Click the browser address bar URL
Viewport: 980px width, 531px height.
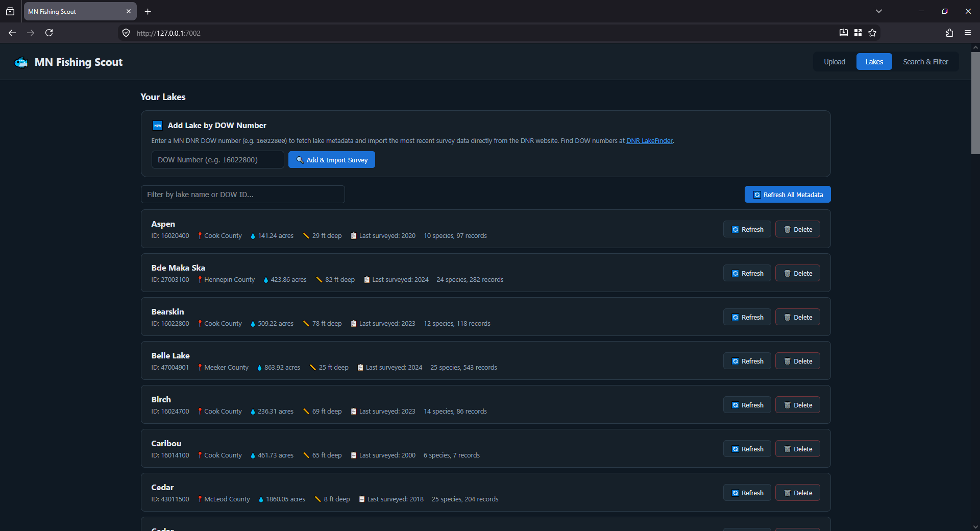[168, 33]
